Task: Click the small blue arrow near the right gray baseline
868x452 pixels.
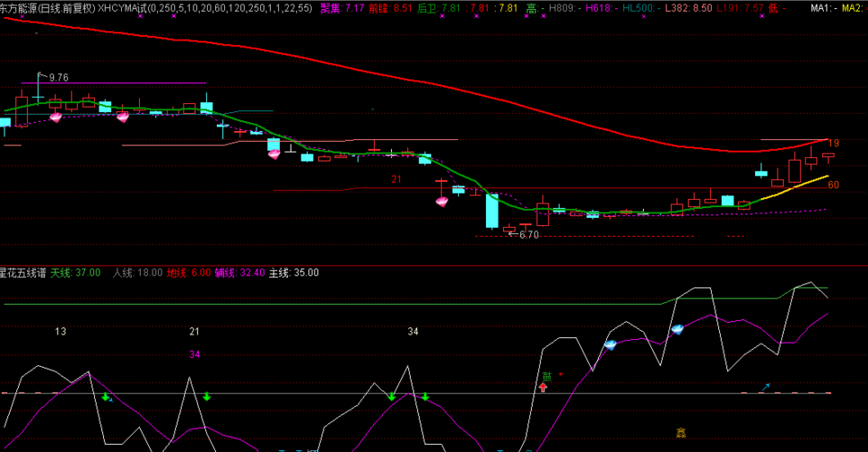Action: [x=766, y=387]
